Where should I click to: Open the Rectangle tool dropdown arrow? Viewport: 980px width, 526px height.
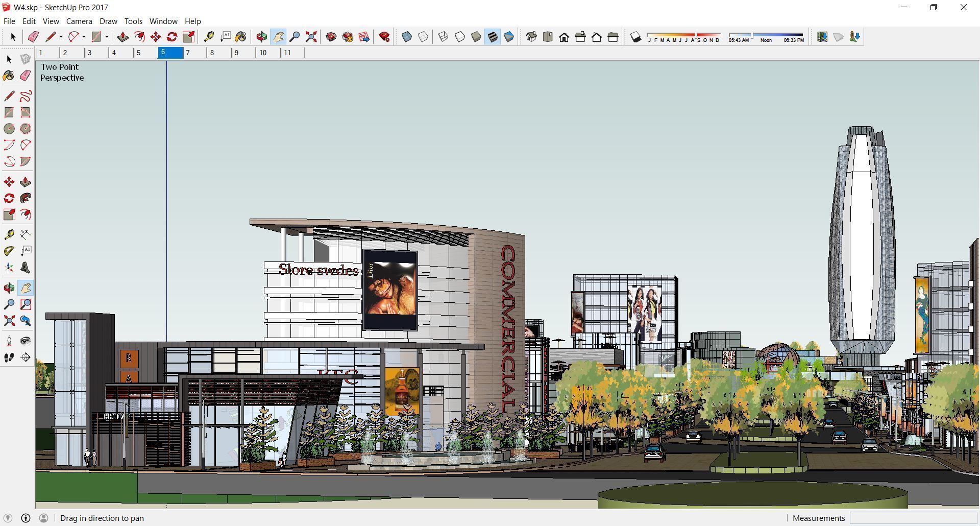click(106, 37)
